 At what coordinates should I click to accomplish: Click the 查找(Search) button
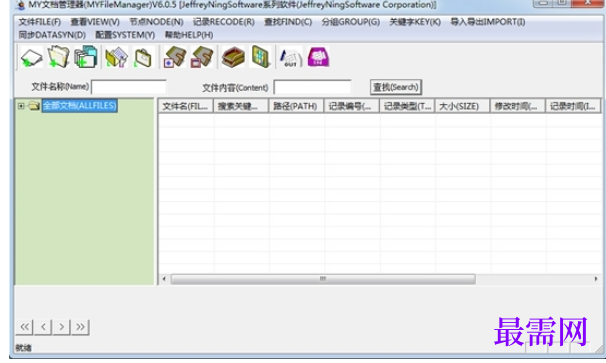(396, 87)
